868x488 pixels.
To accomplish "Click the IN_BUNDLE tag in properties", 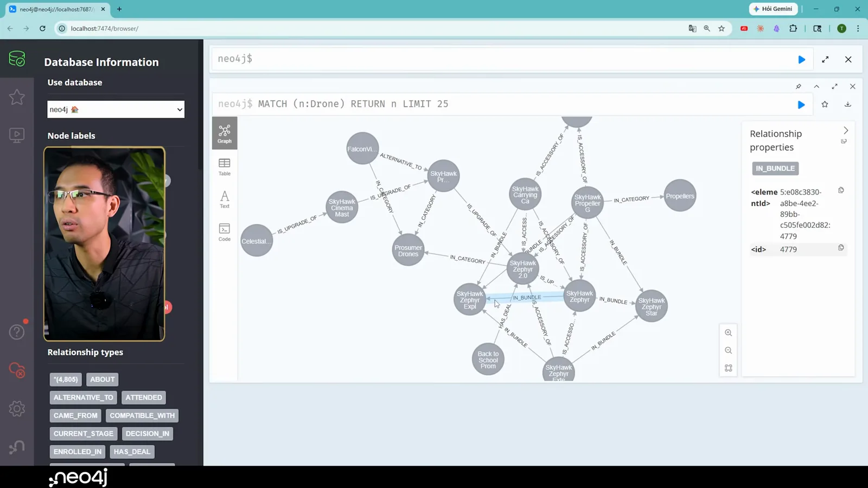I will pyautogui.click(x=775, y=169).
